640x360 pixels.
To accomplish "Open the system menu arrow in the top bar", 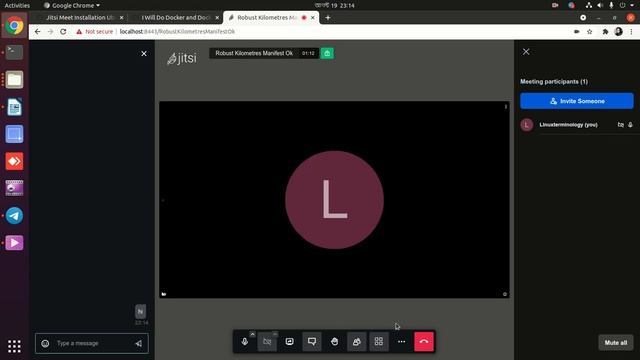I will tap(632, 5).
